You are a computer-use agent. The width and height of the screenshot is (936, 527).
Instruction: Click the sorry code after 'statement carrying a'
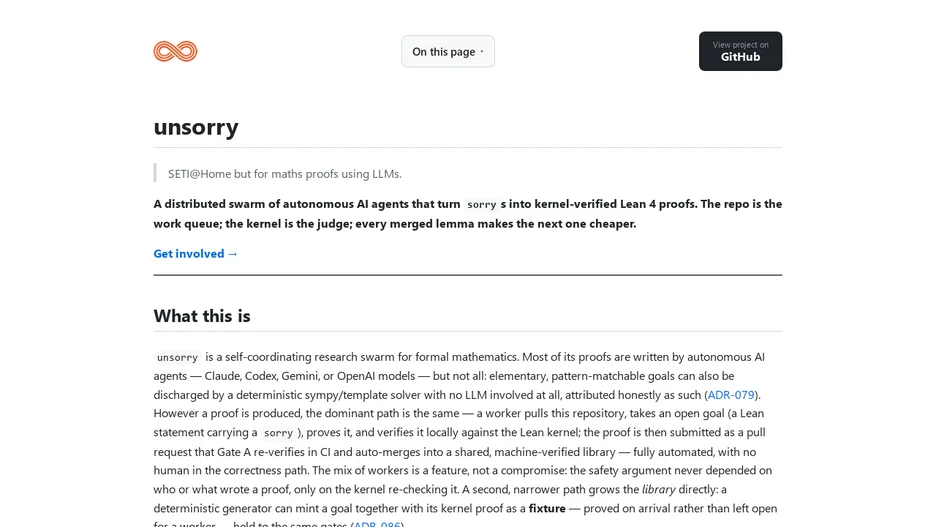[278, 433]
